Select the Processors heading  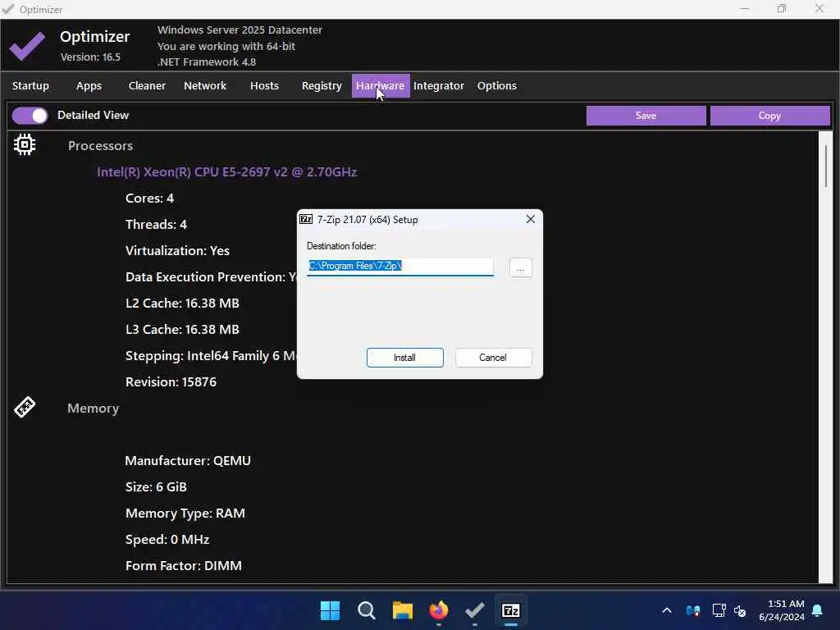pos(100,146)
